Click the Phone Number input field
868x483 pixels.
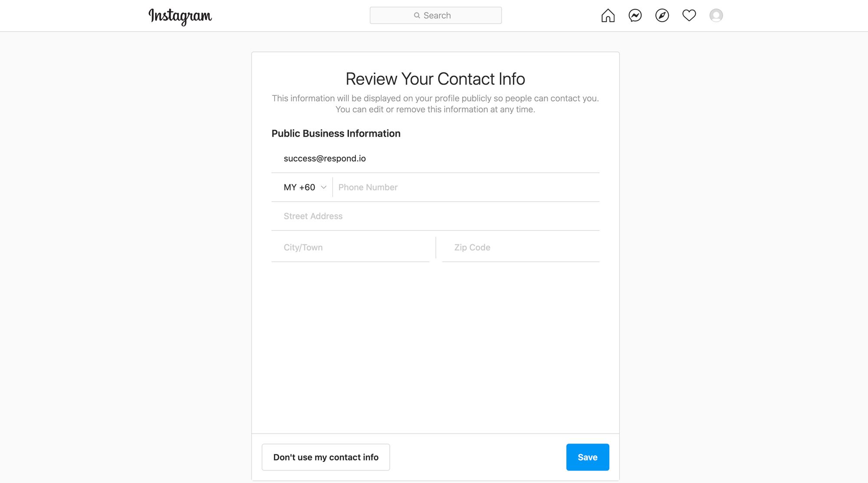click(x=466, y=187)
